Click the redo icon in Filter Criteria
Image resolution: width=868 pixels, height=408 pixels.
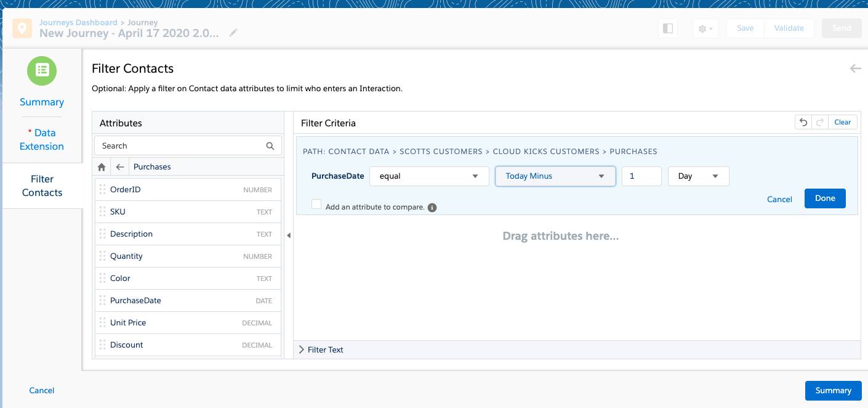point(819,122)
